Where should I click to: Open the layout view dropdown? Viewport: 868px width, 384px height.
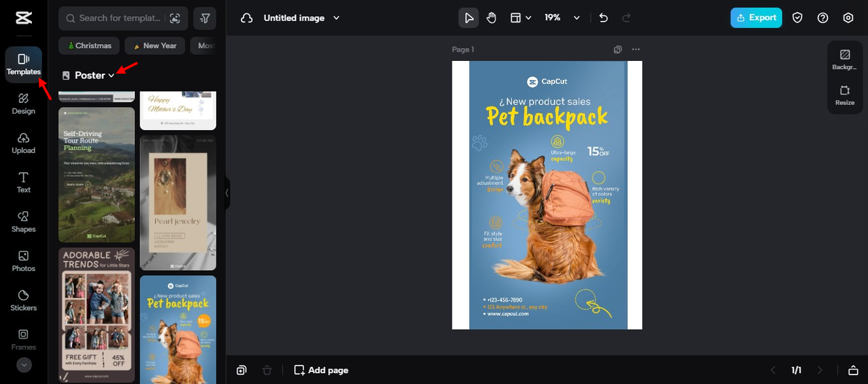pyautogui.click(x=521, y=18)
